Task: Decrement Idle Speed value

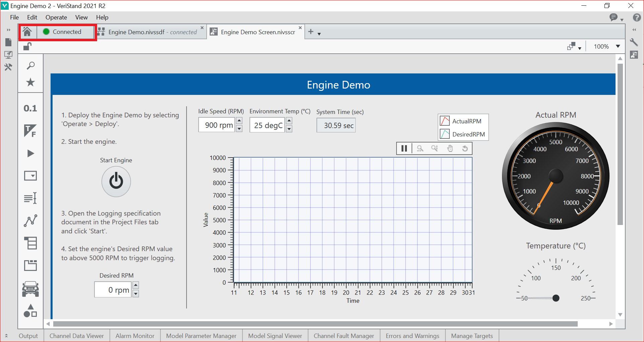Action: (x=239, y=129)
